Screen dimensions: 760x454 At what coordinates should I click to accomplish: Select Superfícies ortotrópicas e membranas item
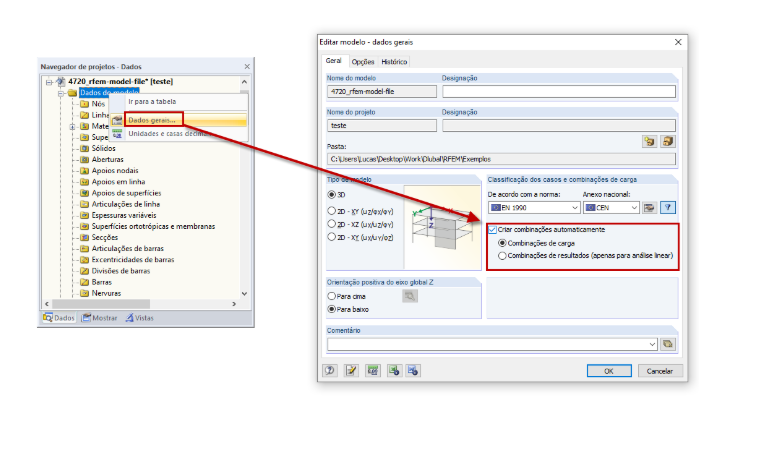coord(153,226)
